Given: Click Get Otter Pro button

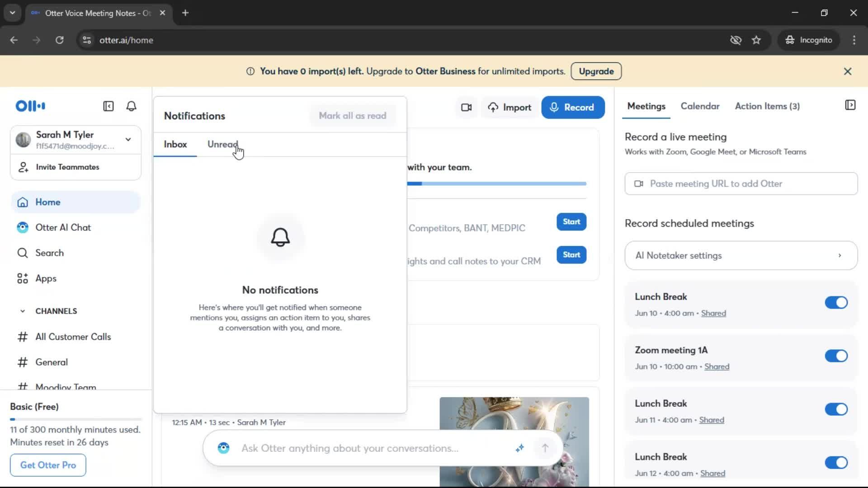Looking at the screenshot, I should (48, 465).
